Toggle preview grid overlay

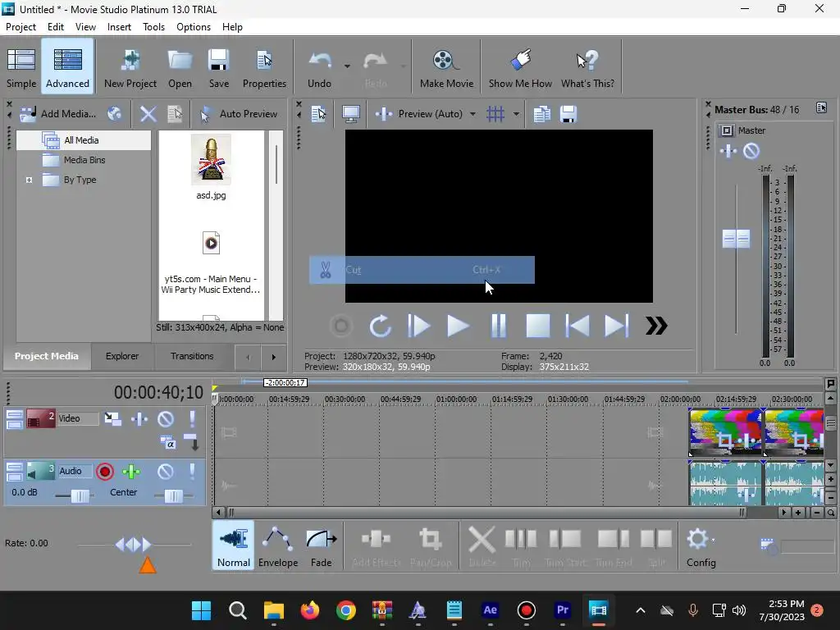pyautogui.click(x=495, y=113)
